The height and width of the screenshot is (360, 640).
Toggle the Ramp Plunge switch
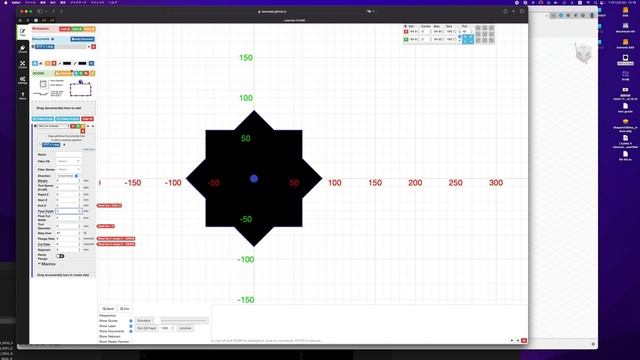[x=60, y=256]
